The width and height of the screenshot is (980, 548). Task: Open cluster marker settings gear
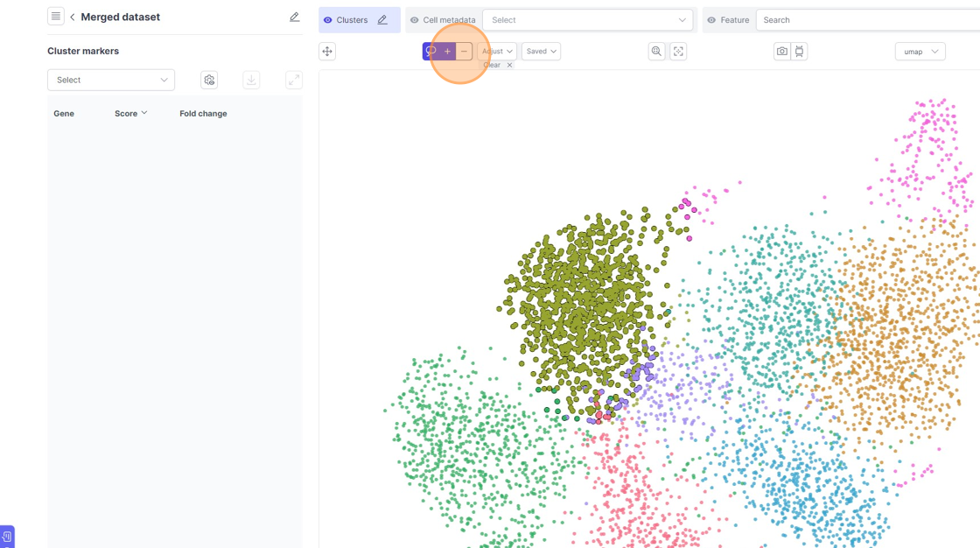(209, 80)
